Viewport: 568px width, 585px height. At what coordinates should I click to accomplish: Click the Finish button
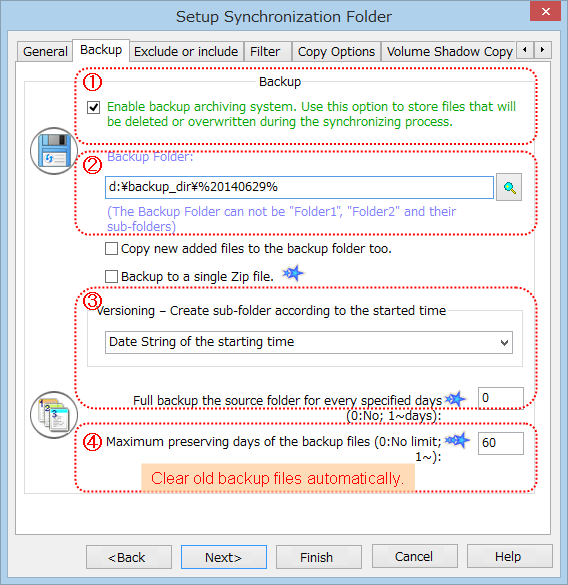click(318, 557)
